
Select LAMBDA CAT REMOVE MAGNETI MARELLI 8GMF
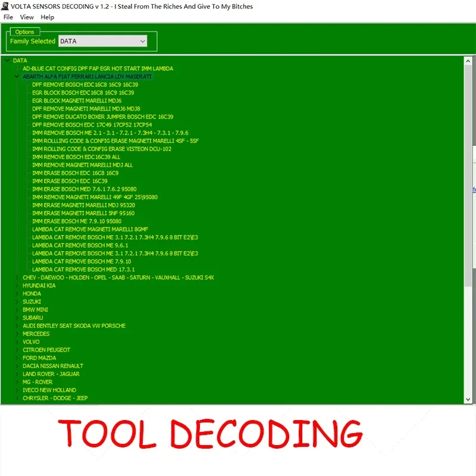pyautogui.click(x=90, y=229)
